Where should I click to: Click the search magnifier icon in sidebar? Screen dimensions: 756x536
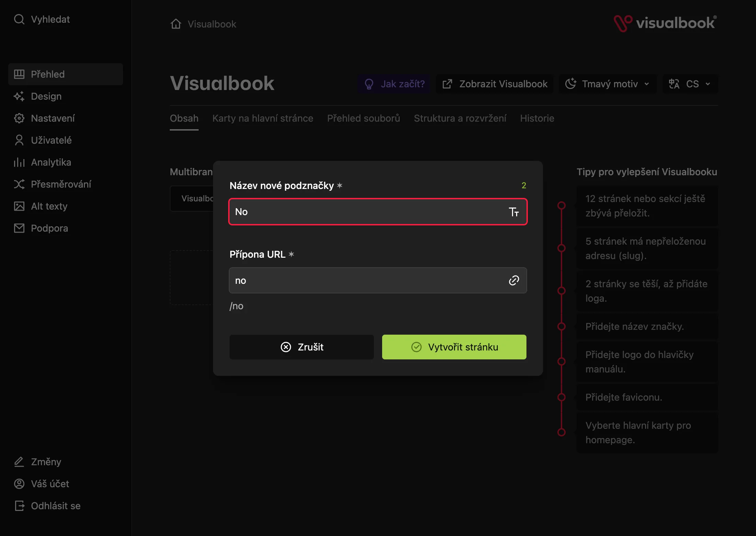click(x=19, y=19)
